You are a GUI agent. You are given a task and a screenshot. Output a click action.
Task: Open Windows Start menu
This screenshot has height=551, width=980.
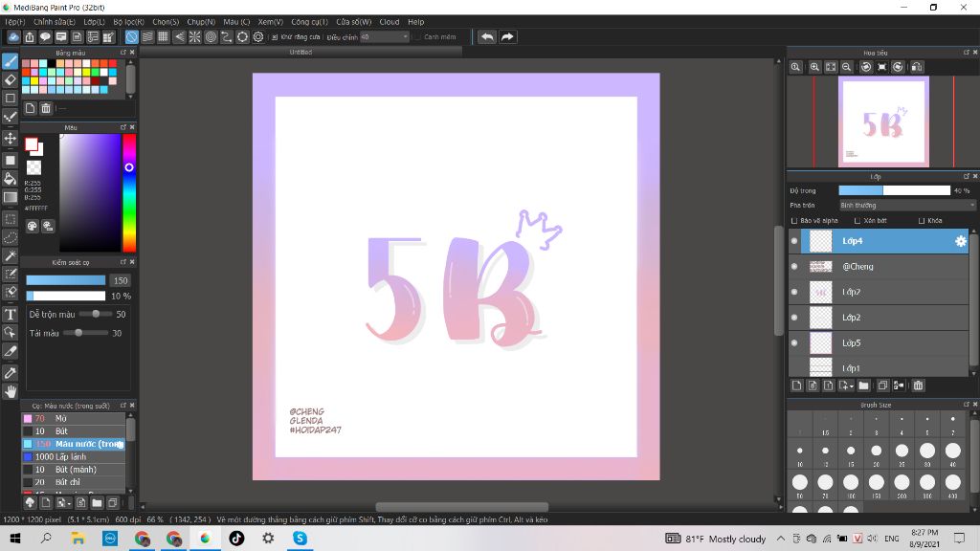click(x=14, y=538)
